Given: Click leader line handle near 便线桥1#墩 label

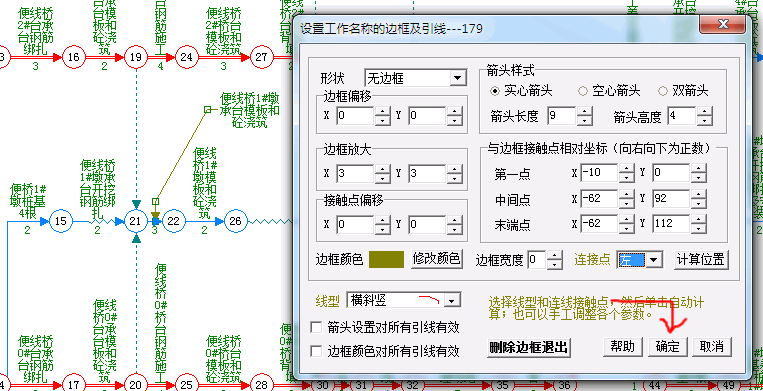Looking at the screenshot, I should pyautogui.click(x=207, y=110).
